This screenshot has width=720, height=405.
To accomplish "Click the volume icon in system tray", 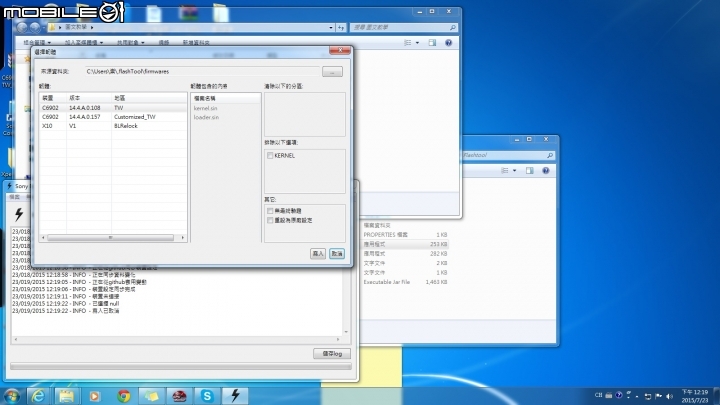I will point(669,396).
